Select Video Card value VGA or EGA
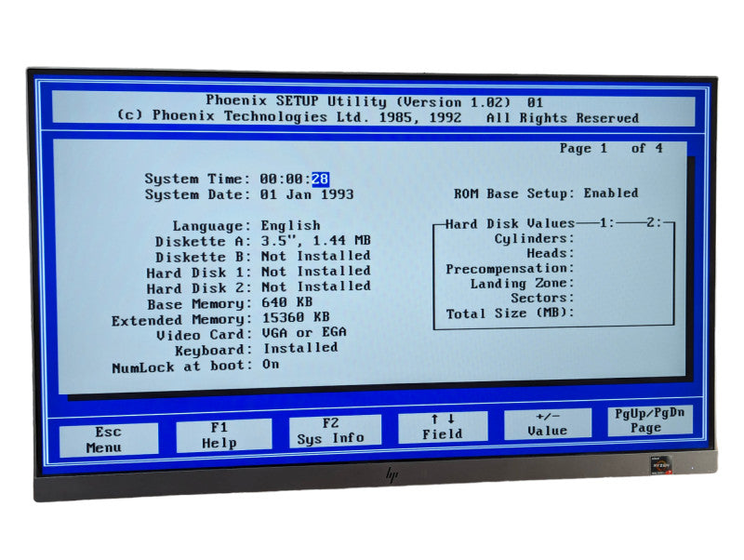Viewport: 744px width, 560px height. (304, 332)
